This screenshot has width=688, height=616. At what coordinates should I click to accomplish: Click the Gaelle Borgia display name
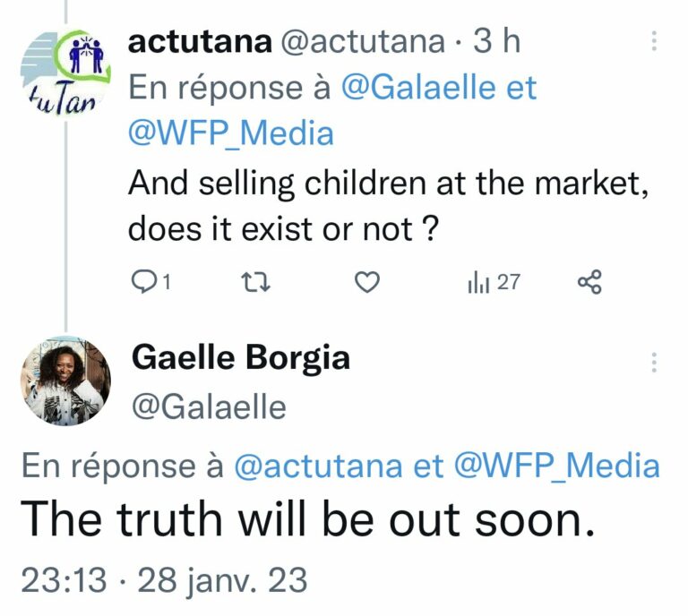point(240,358)
